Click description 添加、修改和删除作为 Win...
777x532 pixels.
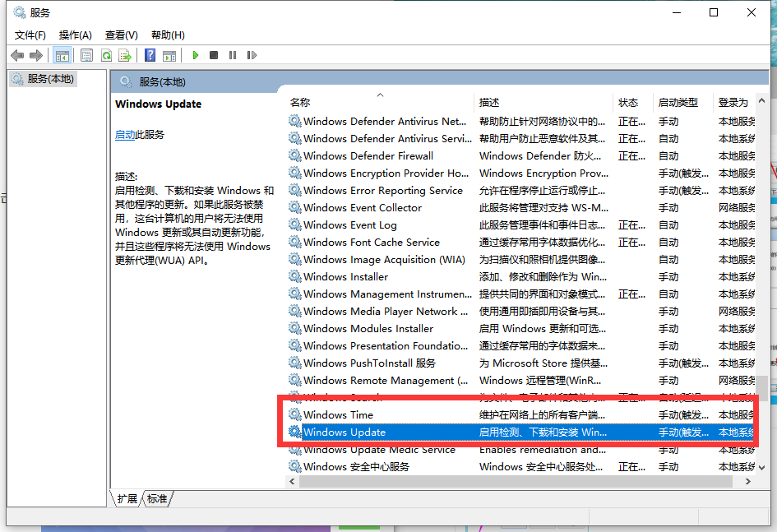(543, 276)
